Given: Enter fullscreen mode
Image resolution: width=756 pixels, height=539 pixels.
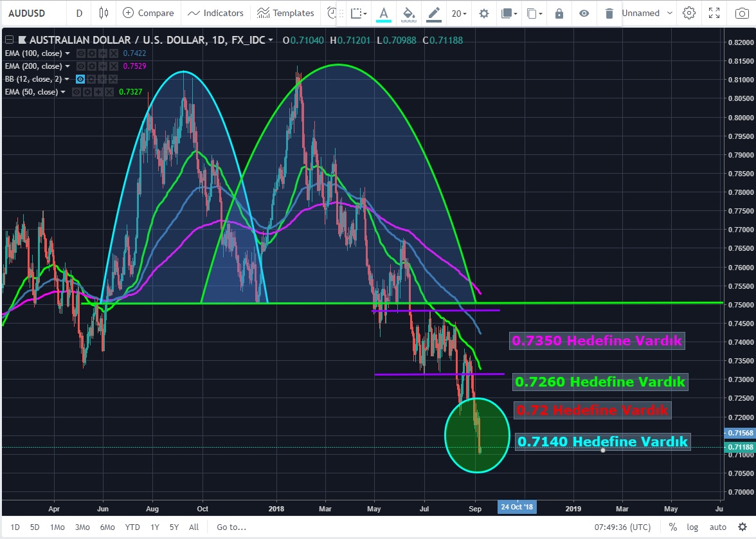Looking at the screenshot, I should (x=714, y=13).
